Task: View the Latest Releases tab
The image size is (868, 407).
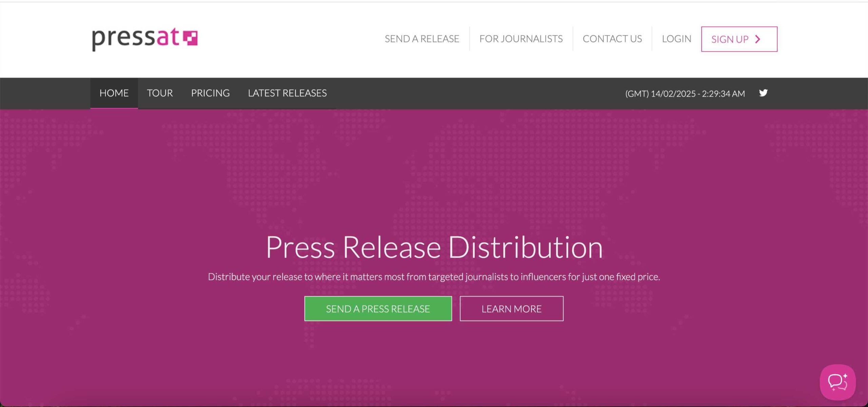Action: [287, 93]
